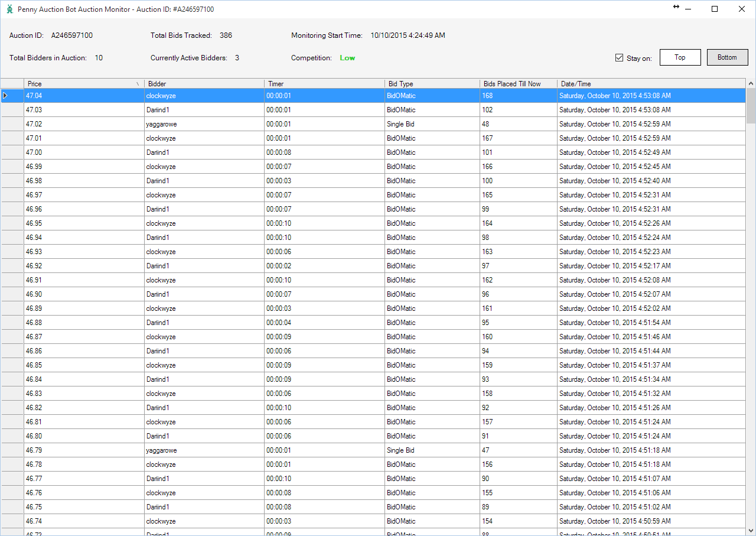This screenshot has width=756, height=536.
Task: Click the scrollbar down arrow
Action: point(751,531)
